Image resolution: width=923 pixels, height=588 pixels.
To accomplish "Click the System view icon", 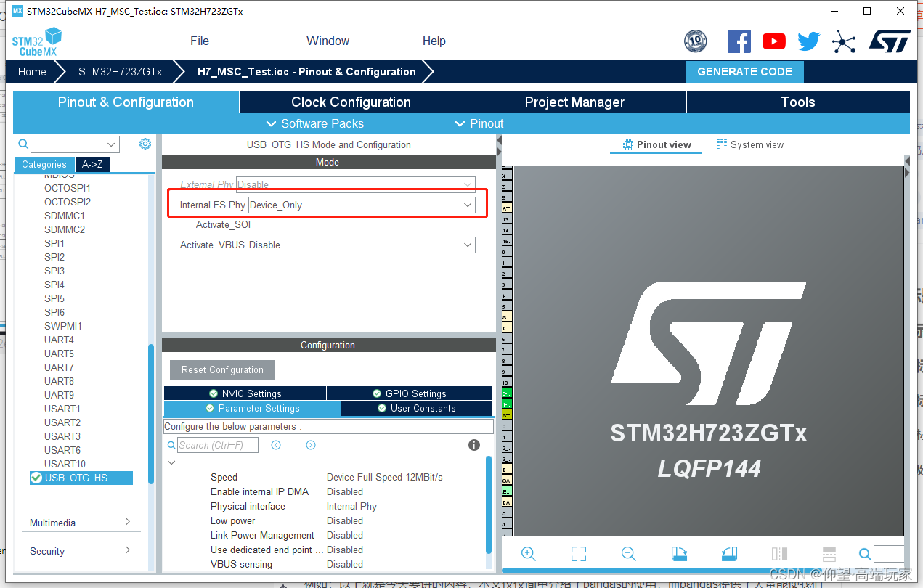I will (x=722, y=144).
